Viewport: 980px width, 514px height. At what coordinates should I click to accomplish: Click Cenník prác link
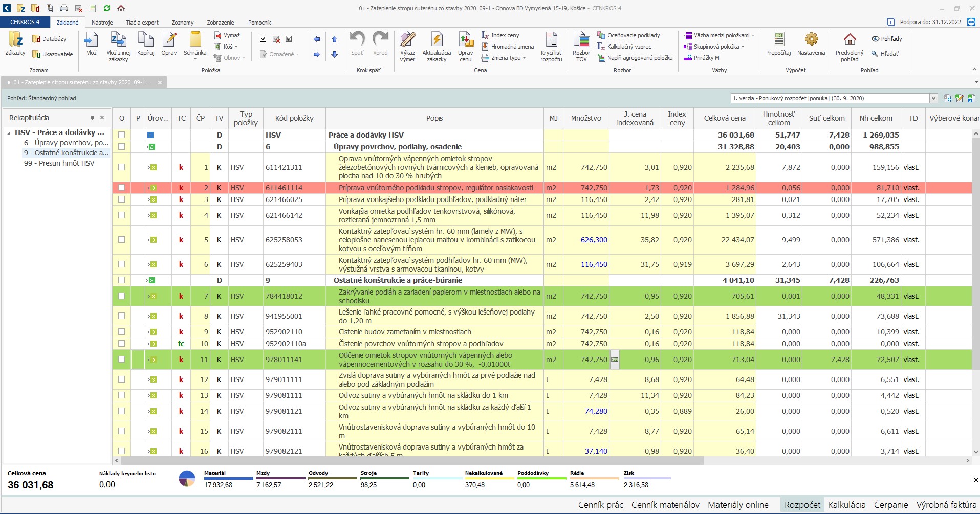(x=600, y=505)
